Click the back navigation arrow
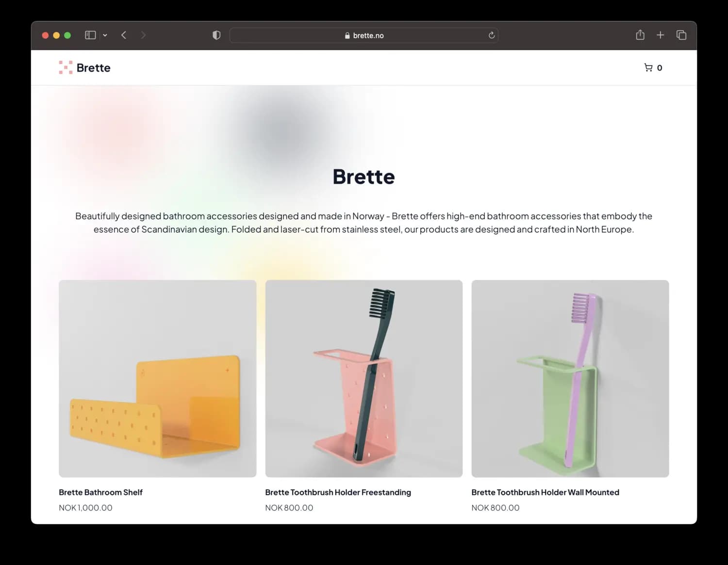728x565 pixels. [124, 35]
